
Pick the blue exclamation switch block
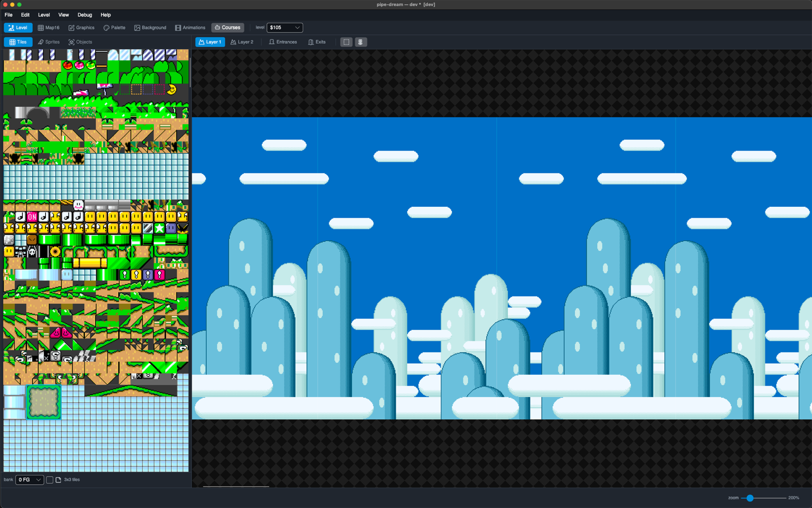coord(148,275)
